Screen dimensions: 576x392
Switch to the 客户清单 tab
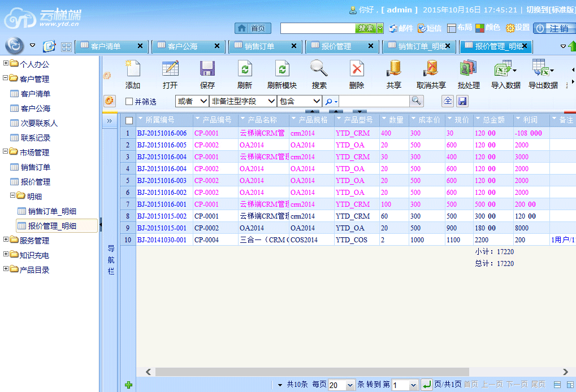click(106, 46)
